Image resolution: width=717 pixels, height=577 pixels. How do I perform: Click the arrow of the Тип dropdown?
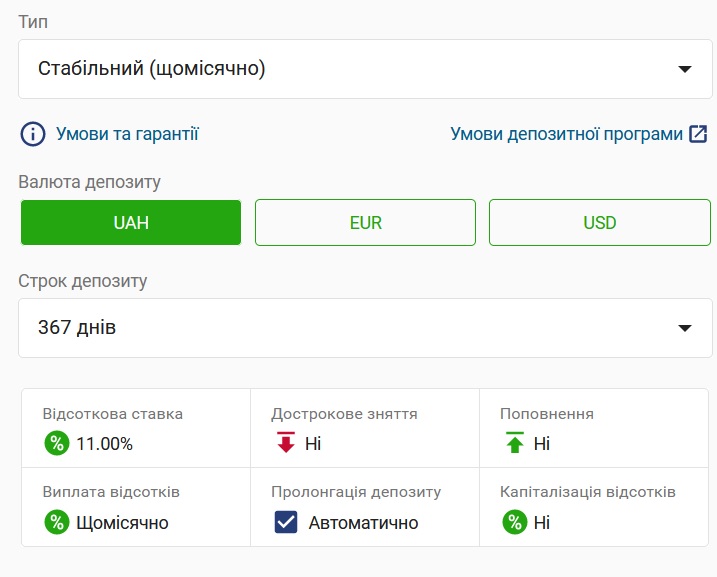coord(684,69)
